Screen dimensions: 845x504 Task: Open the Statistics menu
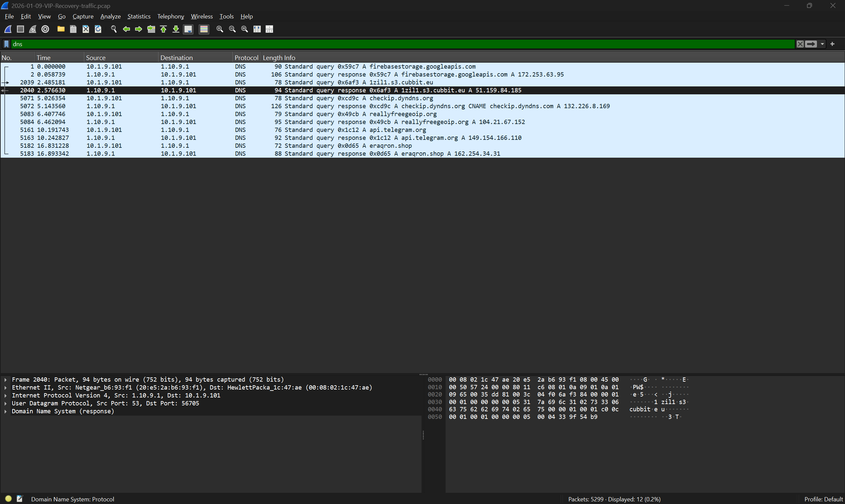click(x=139, y=16)
